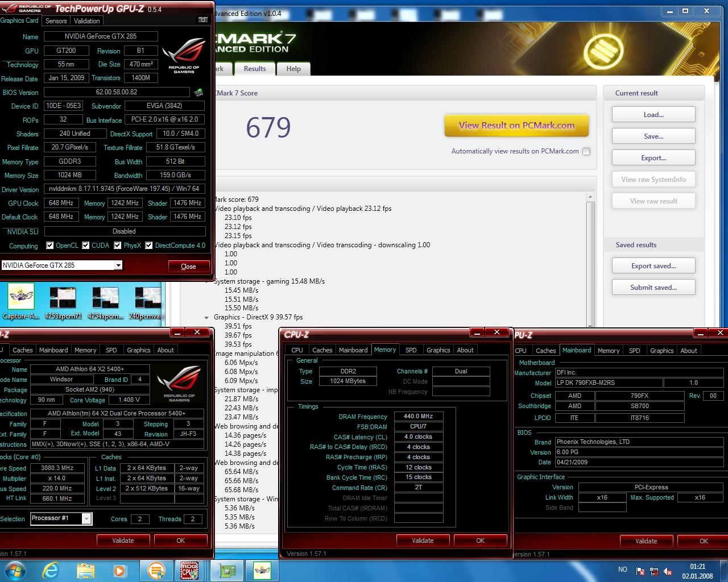
Task: Select the 4254xpcm desktop file icon
Action: pyautogui.click(x=105, y=302)
